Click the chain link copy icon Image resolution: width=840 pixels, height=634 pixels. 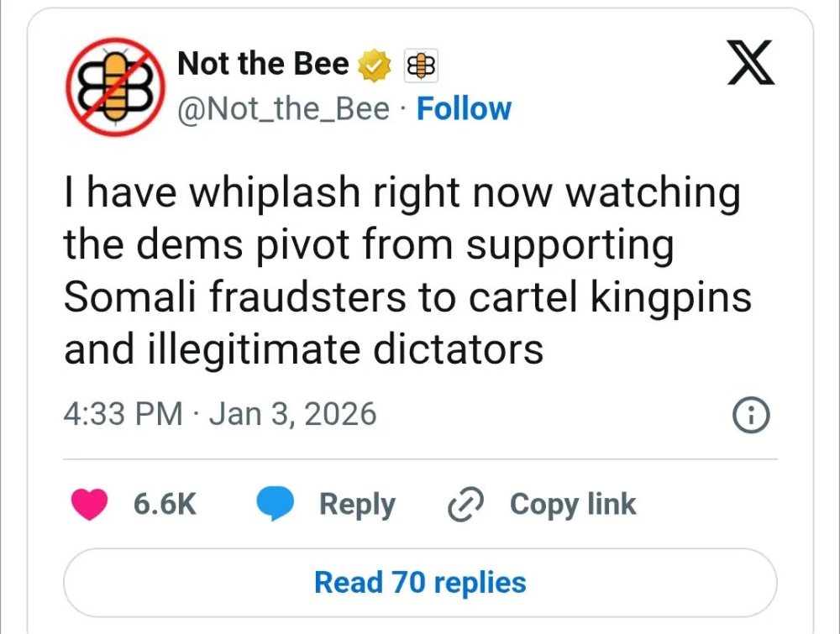coord(463,505)
